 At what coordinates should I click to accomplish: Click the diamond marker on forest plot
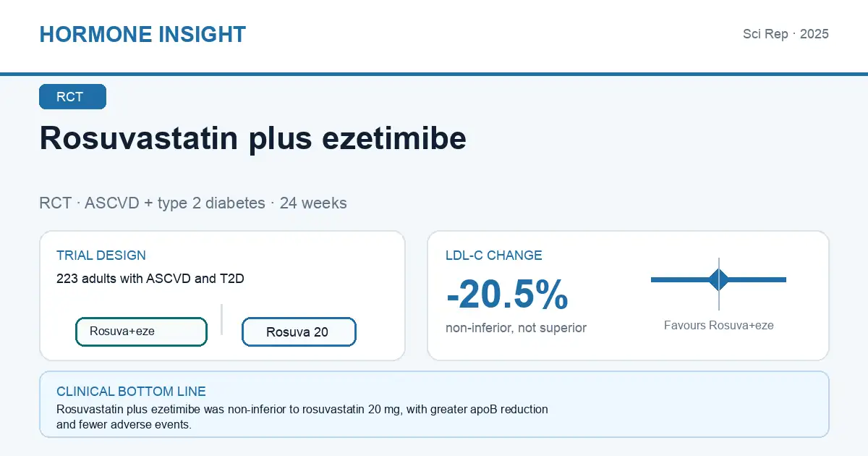click(719, 279)
